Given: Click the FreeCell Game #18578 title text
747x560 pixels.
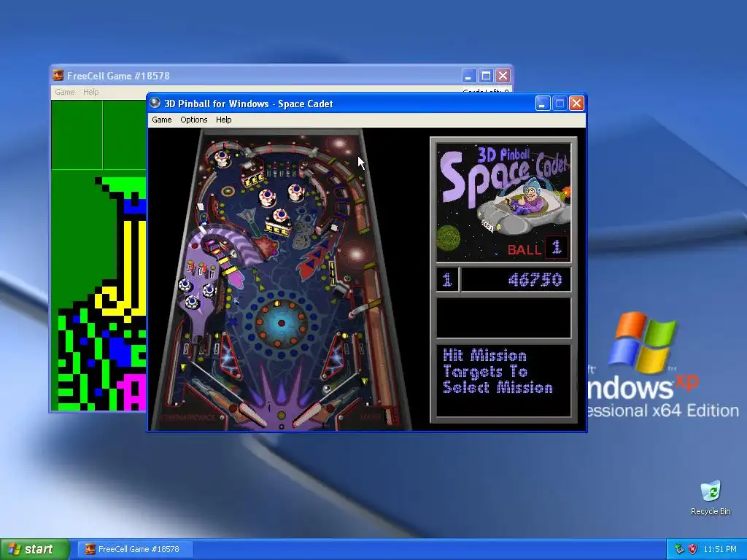Looking at the screenshot, I should (x=118, y=76).
